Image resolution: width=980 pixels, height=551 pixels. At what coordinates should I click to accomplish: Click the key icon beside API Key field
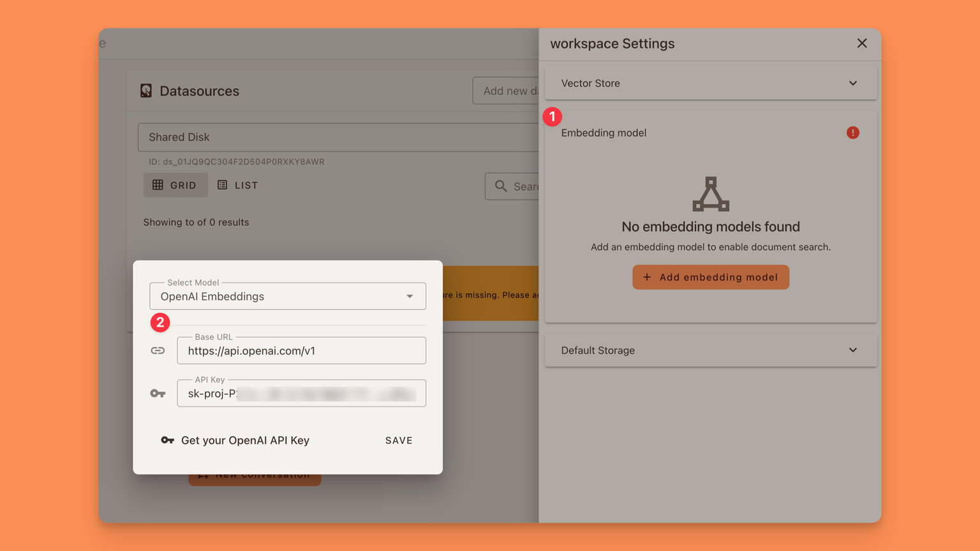(x=158, y=393)
